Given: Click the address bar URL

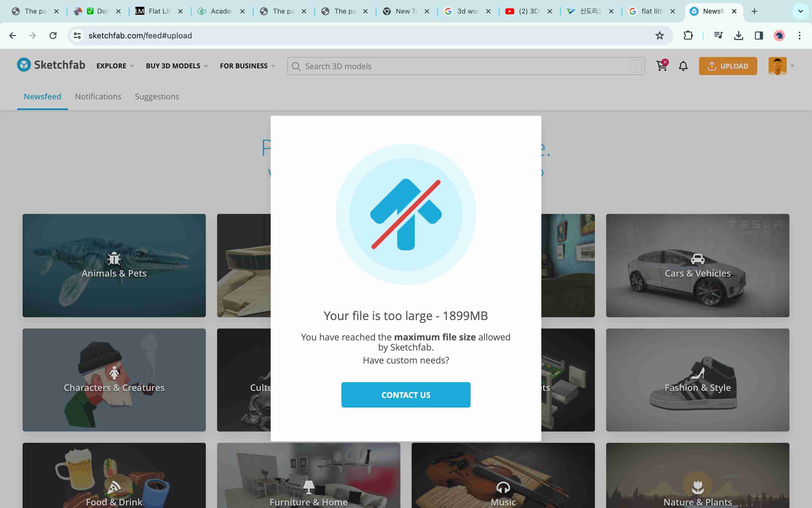Looking at the screenshot, I should 140,35.
